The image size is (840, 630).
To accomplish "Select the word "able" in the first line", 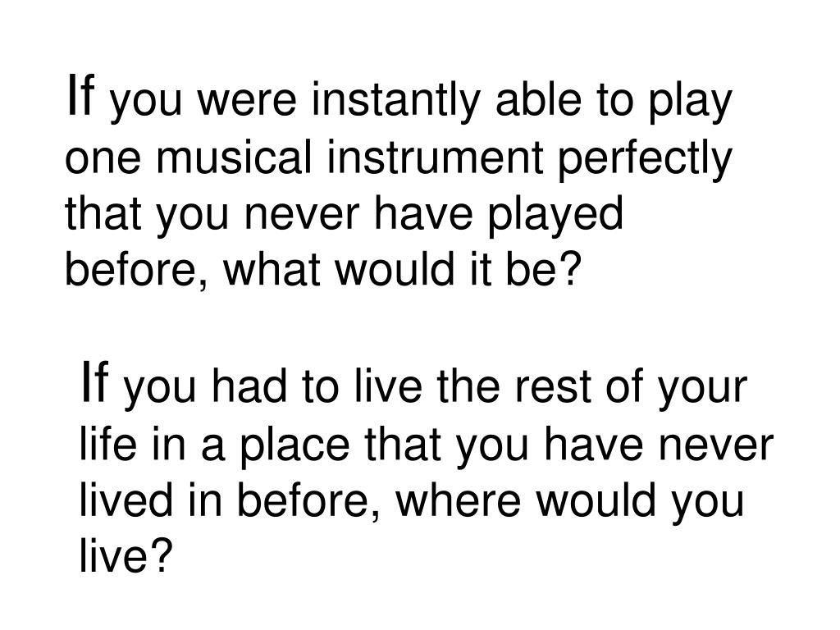I will (x=537, y=100).
